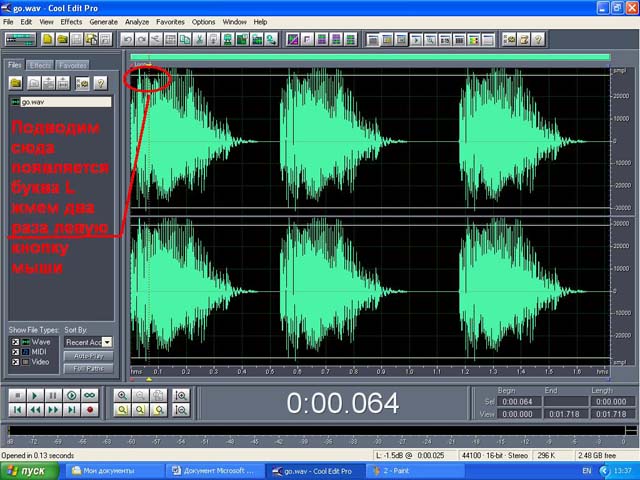Click the Full Paths button
The width and height of the screenshot is (640, 480).
(89, 369)
